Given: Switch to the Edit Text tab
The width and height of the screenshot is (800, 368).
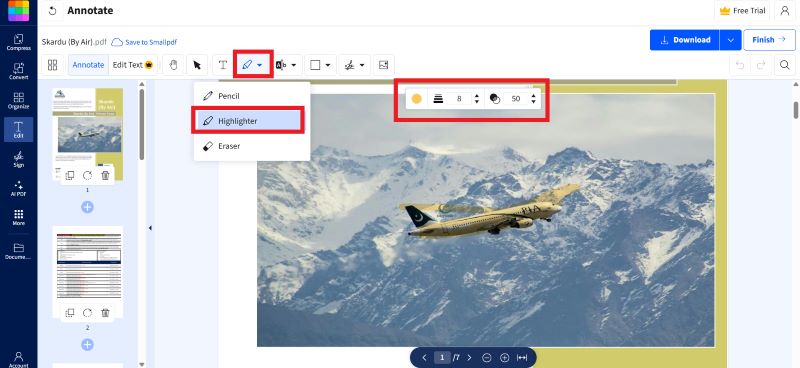Looking at the screenshot, I should [133, 65].
